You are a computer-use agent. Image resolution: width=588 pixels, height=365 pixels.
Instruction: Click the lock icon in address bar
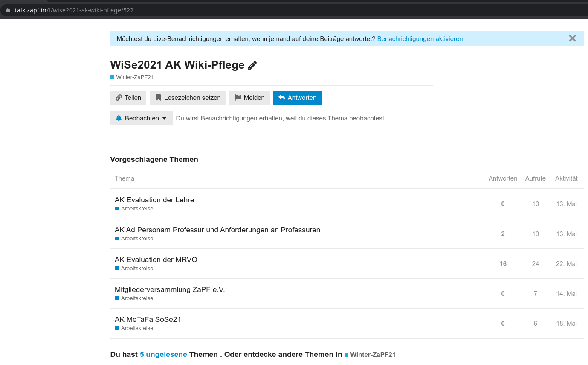(8, 10)
